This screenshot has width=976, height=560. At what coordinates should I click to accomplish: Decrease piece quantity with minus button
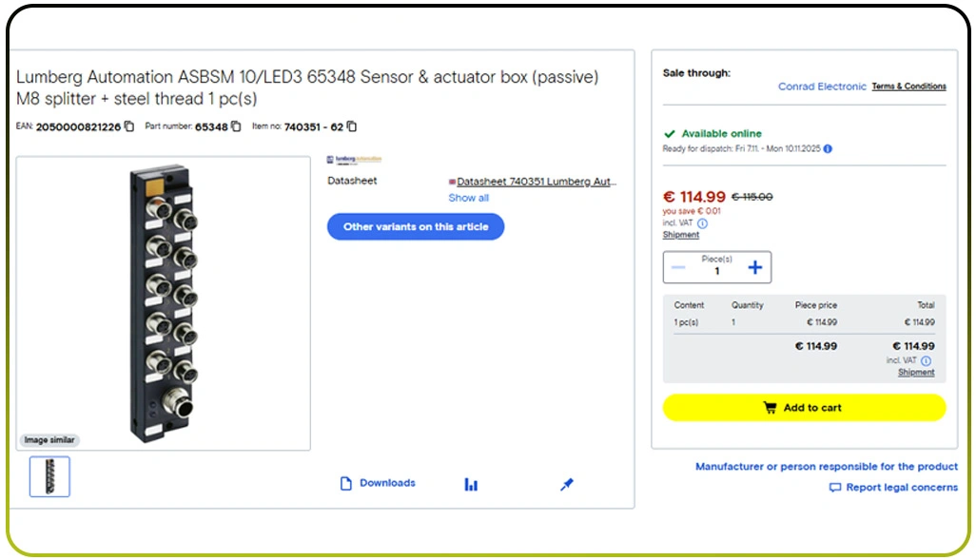(678, 268)
